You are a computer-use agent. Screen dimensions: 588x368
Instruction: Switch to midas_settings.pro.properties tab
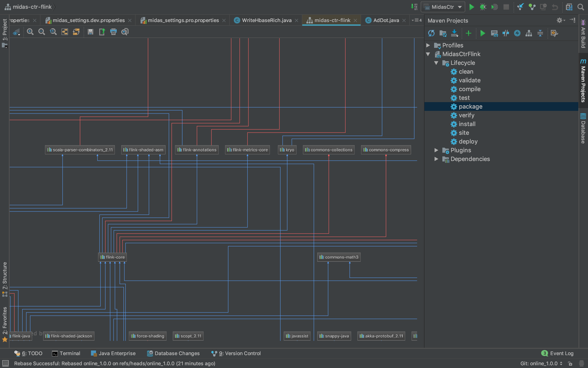(x=183, y=20)
